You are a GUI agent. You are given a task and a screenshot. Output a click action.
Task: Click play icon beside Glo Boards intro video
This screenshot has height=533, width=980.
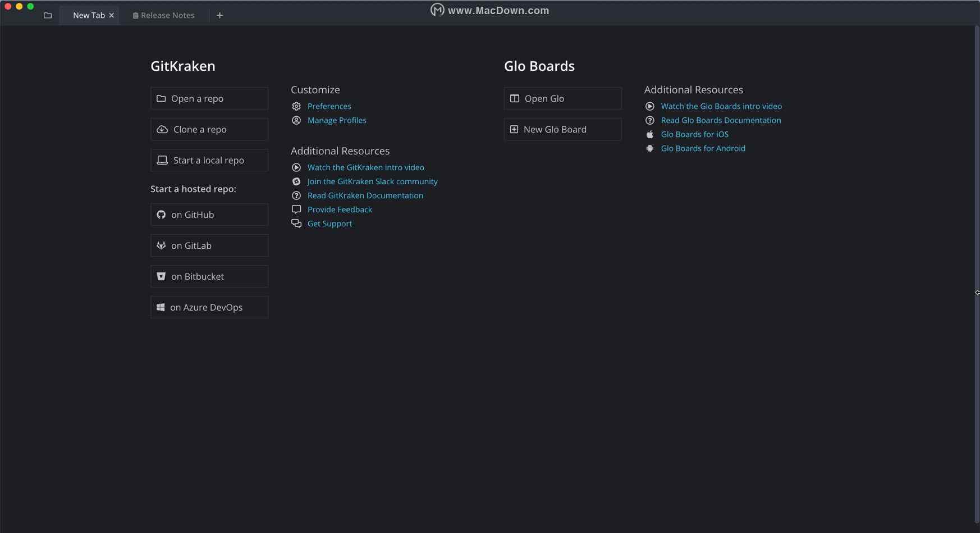tap(650, 106)
